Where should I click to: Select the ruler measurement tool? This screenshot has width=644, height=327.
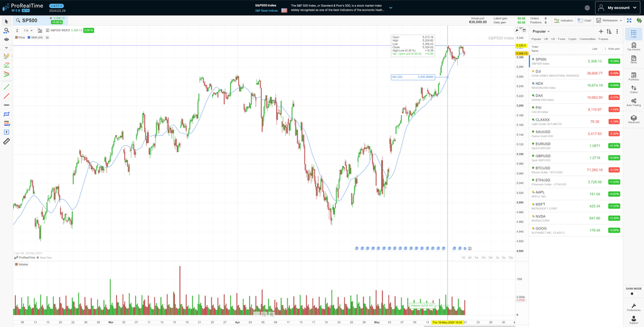(6, 141)
